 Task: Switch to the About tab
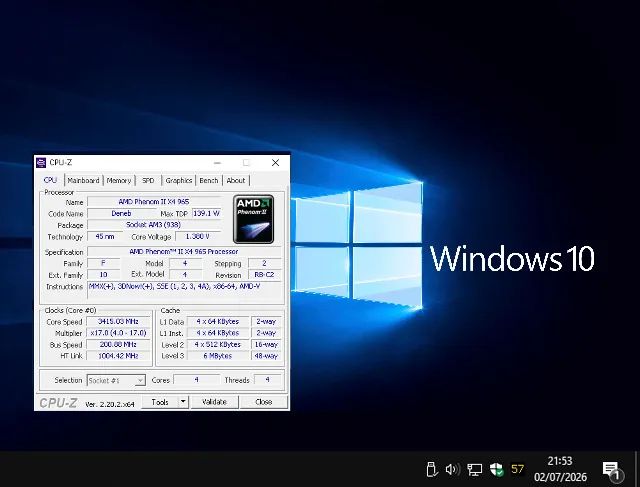(x=236, y=180)
